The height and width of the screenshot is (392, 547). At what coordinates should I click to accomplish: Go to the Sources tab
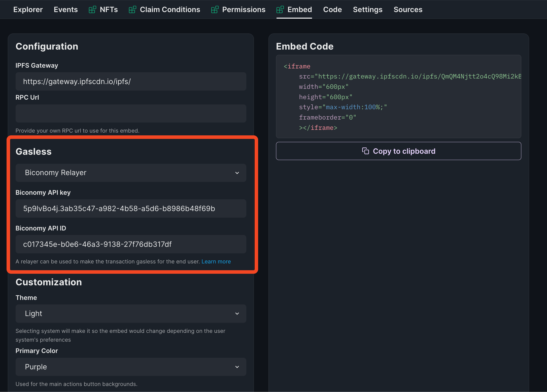(x=408, y=9)
